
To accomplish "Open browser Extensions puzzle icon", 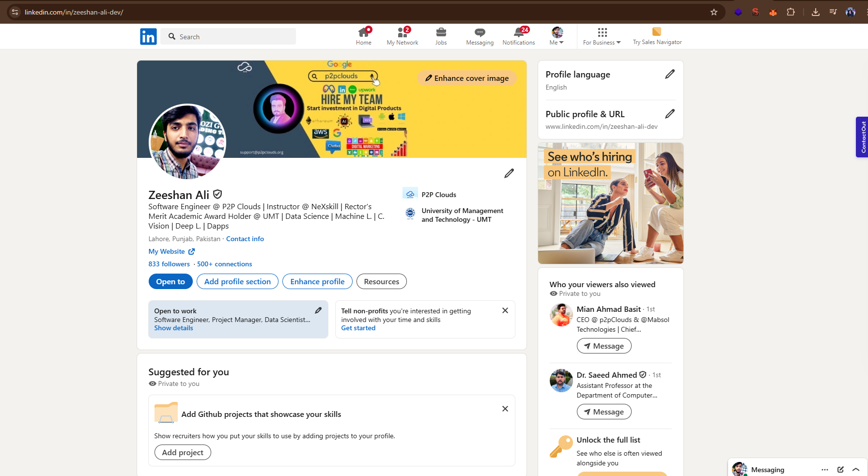I will pos(791,12).
